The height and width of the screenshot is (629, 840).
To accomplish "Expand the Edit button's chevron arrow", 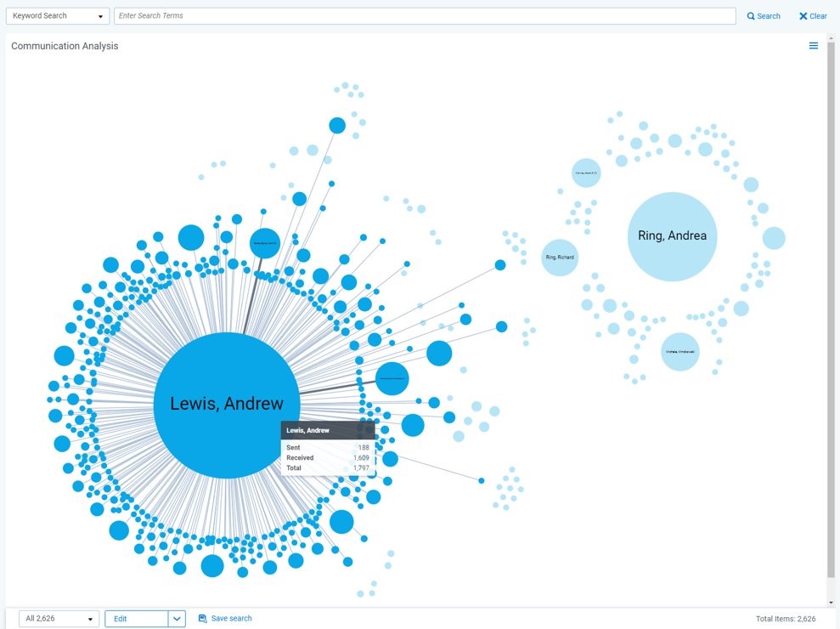I will (x=178, y=619).
